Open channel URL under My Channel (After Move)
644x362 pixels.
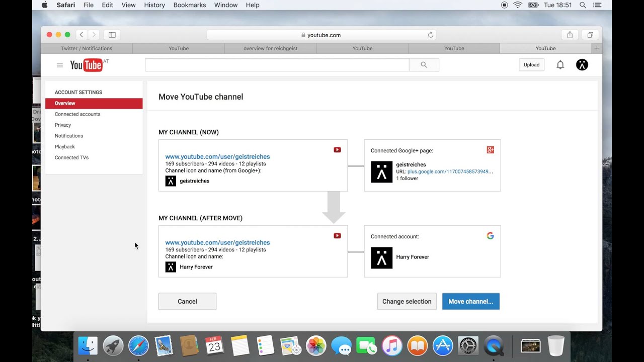(217, 243)
